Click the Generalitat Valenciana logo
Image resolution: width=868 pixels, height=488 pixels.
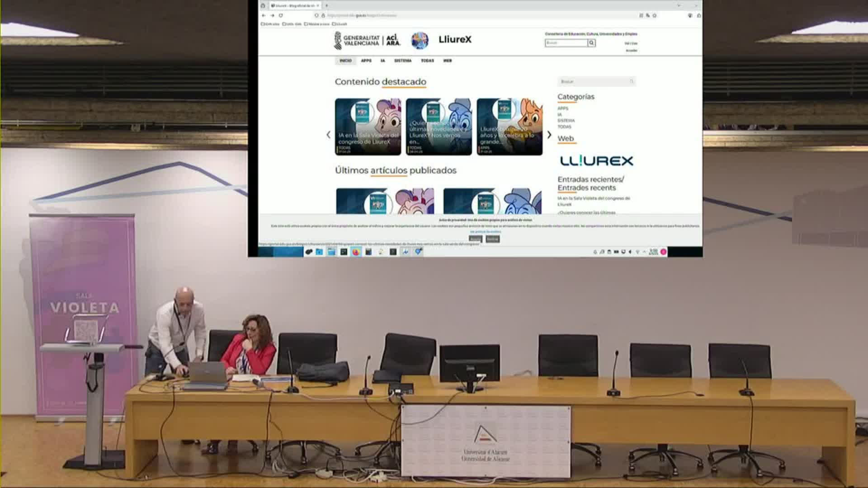367,40
